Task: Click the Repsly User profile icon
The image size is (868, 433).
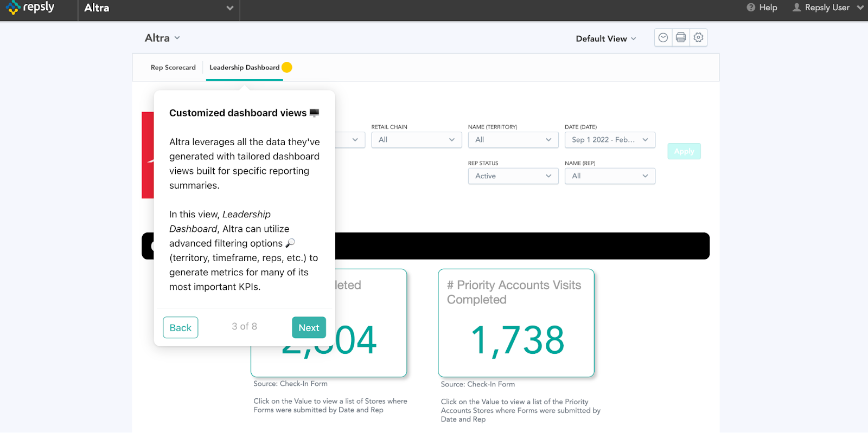Action: [797, 8]
